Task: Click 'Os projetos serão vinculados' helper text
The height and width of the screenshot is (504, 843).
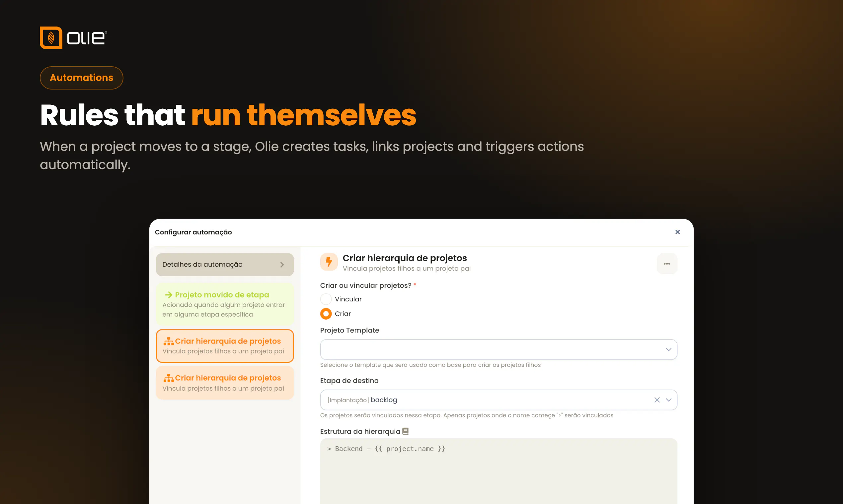Action: pyautogui.click(x=466, y=415)
